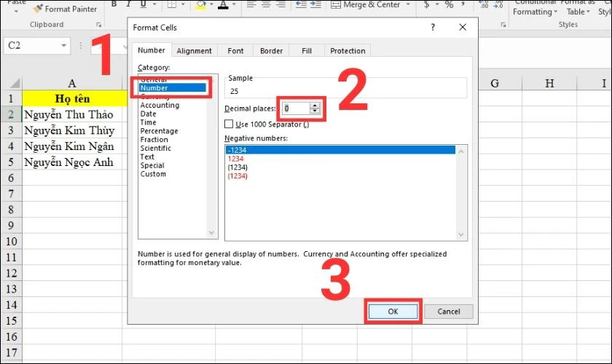
Task: Open Conditional Formatting dropdown
Action: pos(535,8)
